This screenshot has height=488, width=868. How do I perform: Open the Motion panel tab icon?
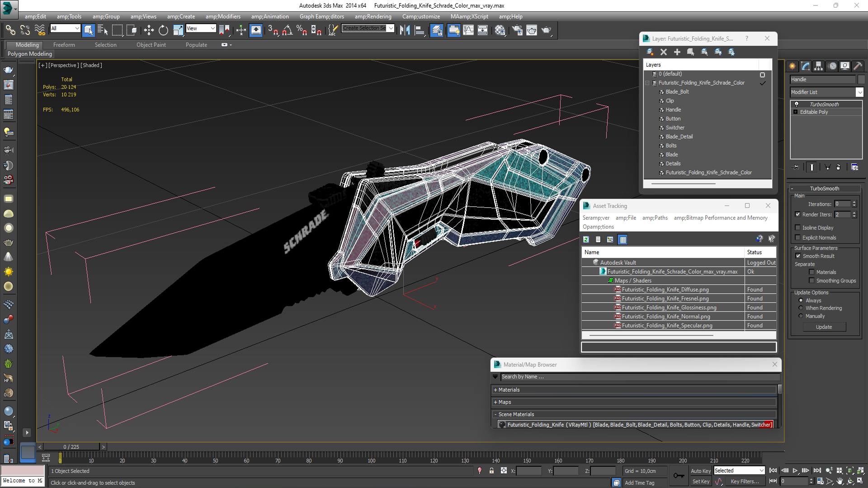coord(832,66)
